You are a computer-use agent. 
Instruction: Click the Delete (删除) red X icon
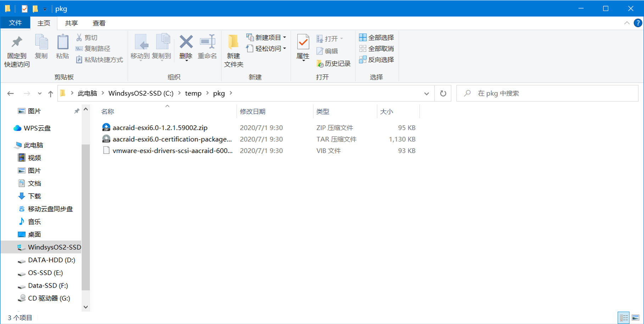(186, 43)
